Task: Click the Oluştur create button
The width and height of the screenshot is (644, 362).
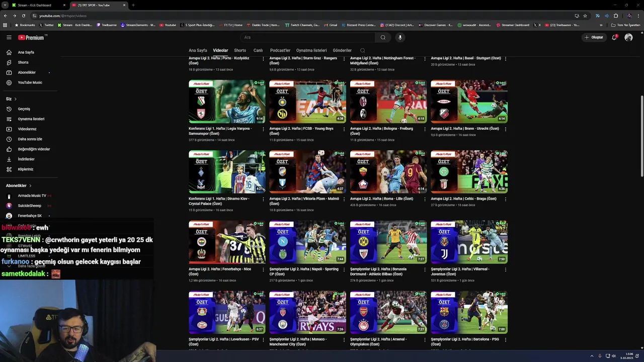Action: click(594, 37)
